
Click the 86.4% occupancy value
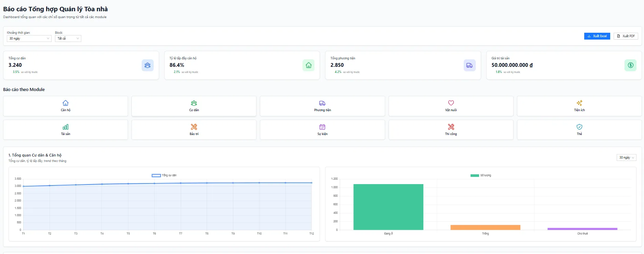[177, 65]
